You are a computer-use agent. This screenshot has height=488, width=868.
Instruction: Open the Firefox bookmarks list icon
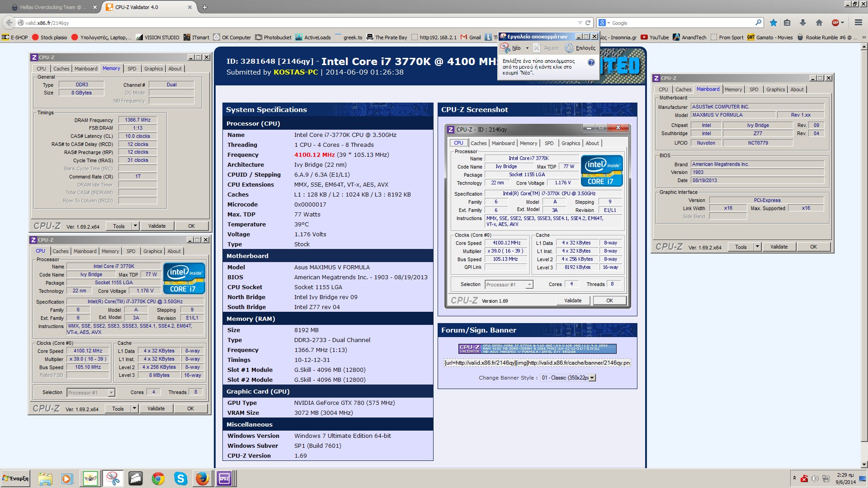(x=787, y=23)
